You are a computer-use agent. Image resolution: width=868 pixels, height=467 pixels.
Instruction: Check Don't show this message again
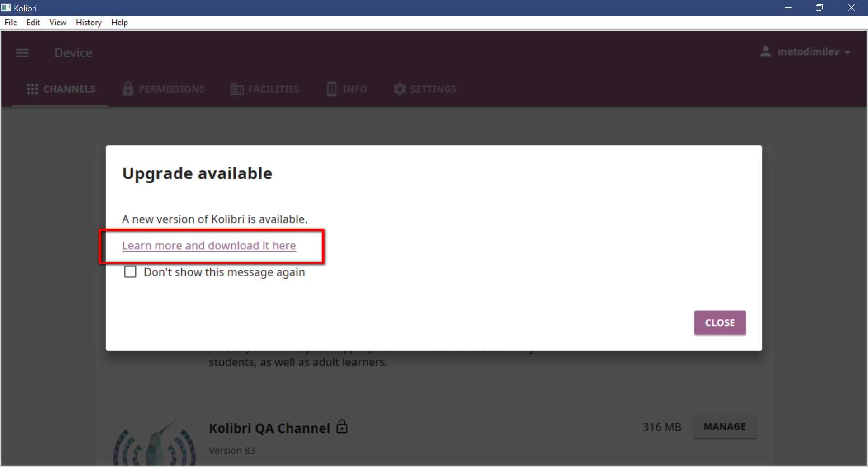[x=130, y=272]
